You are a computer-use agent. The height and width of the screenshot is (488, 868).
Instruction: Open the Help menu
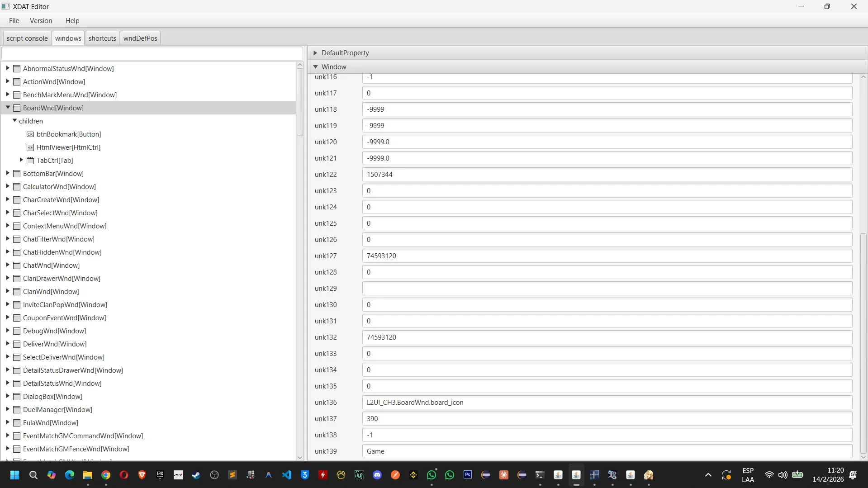tap(72, 21)
